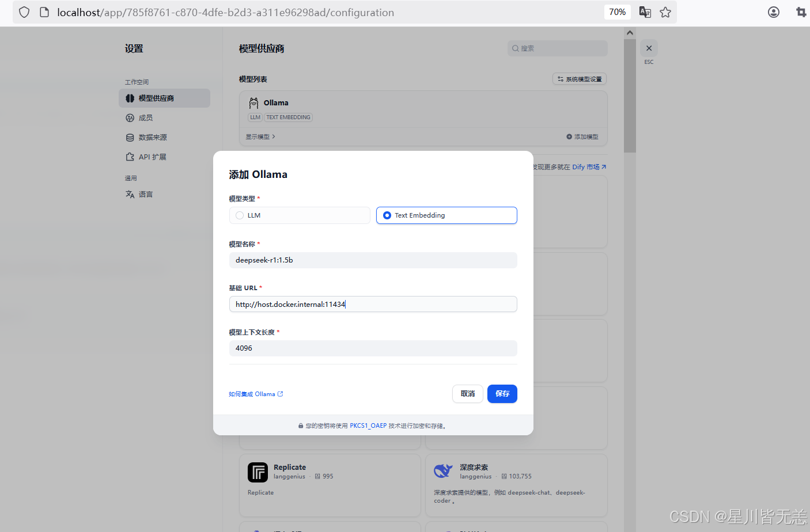Click the Ollama llama logo icon

(x=253, y=103)
